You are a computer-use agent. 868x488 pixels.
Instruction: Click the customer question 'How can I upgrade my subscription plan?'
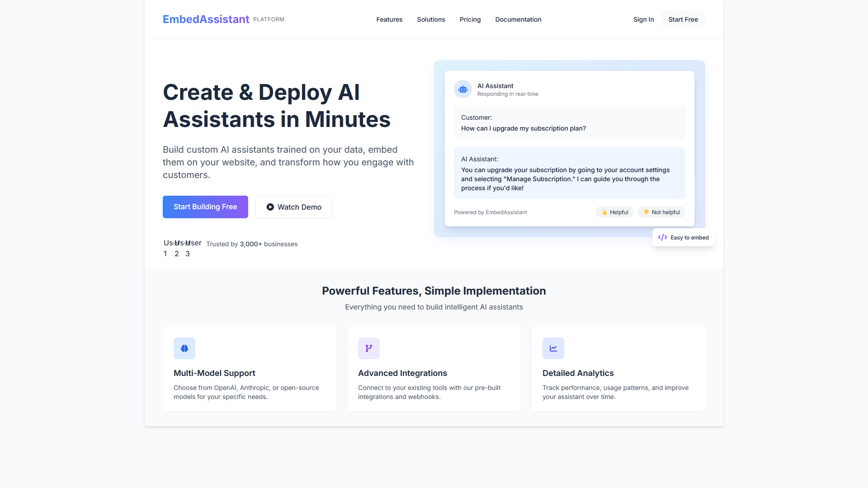click(x=524, y=129)
